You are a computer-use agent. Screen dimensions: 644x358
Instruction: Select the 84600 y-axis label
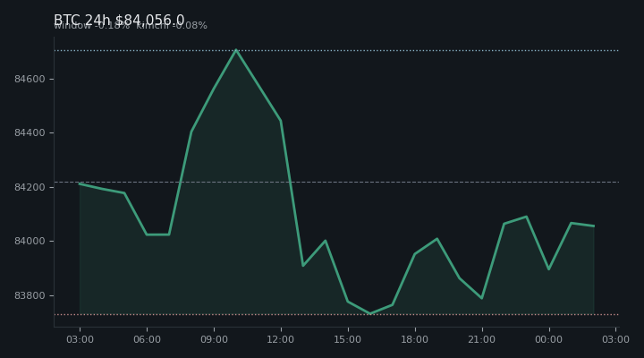[x=30, y=79]
